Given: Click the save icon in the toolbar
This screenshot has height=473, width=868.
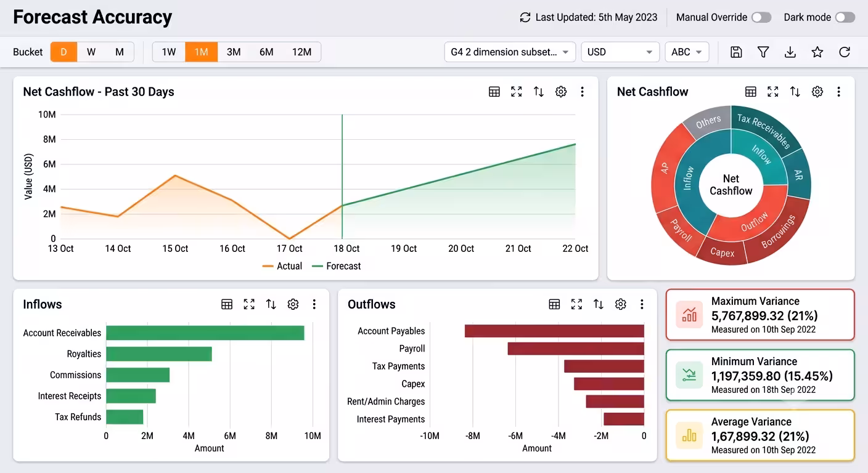Looking at the screenshot, I should (736, 52).
